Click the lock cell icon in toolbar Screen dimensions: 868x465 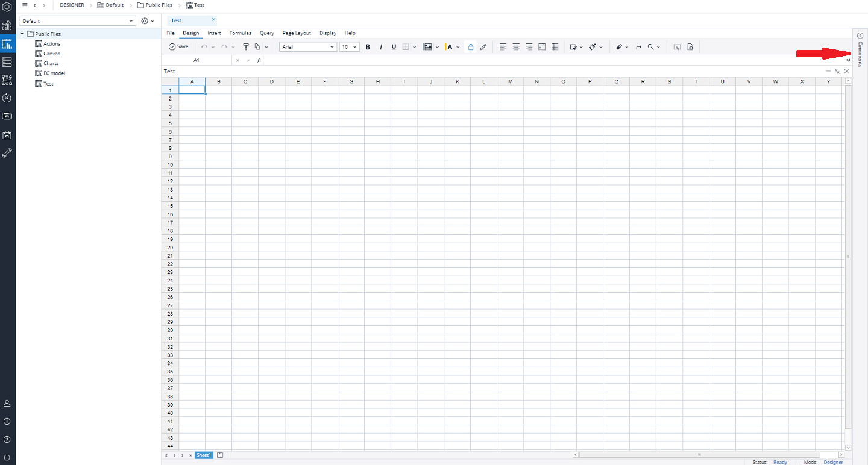pos(471,47)
